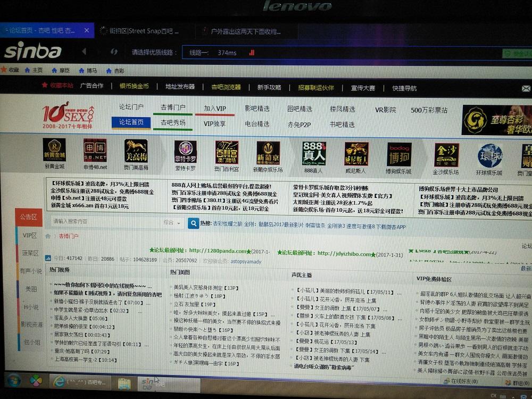
Task: Click the 地址发布器 link
Action: (x=180, y=87)
